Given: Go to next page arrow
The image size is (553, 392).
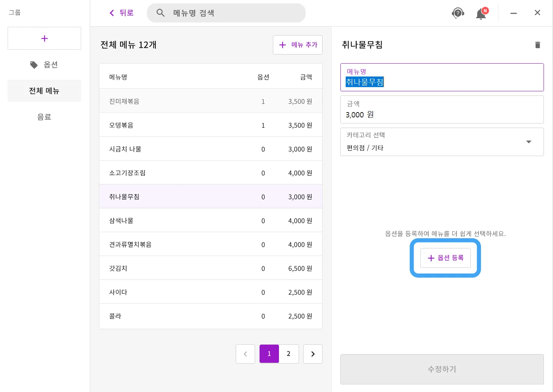Looking at the screenshot, I should (313, 354).
